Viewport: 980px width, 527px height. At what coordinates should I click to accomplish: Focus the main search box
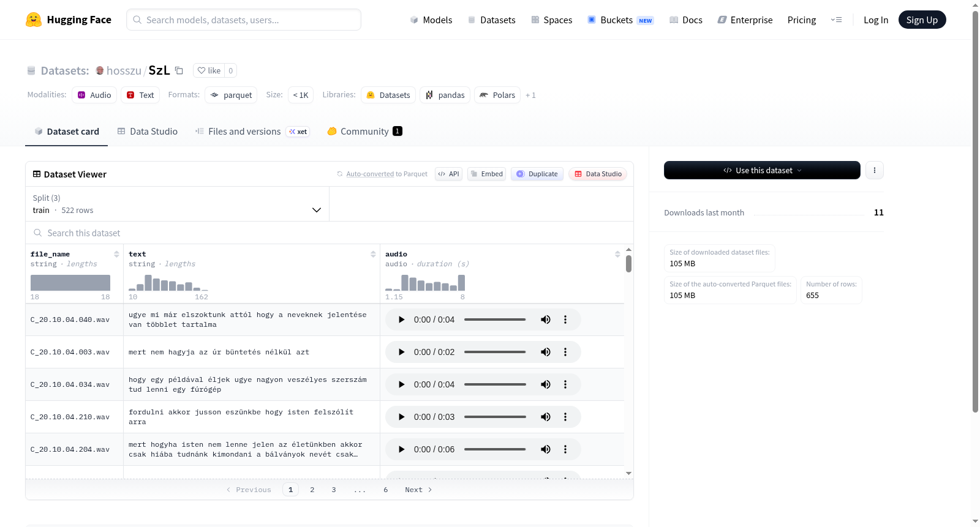click(244, 20)
